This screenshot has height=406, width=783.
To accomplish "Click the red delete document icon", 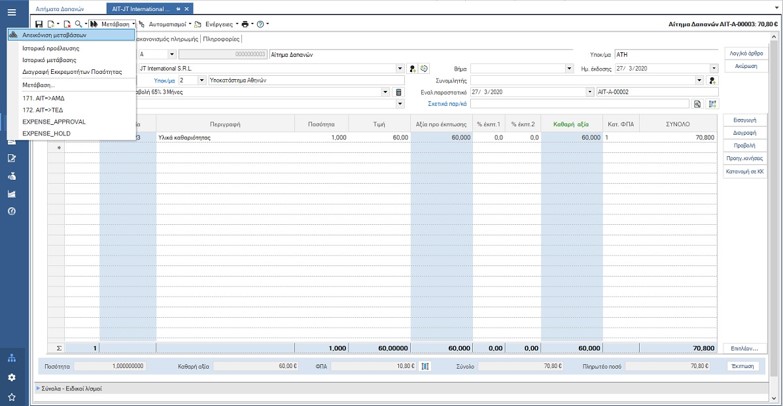I will click(67, 24).
